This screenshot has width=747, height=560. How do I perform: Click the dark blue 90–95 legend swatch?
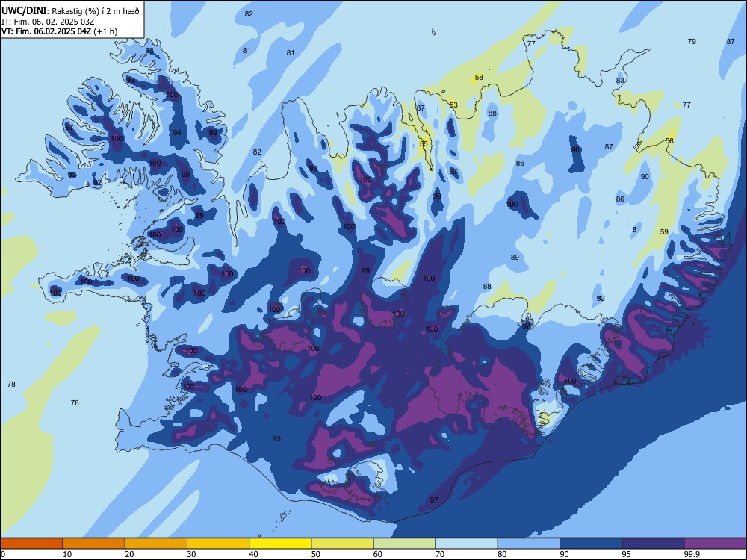coord(591,544)
